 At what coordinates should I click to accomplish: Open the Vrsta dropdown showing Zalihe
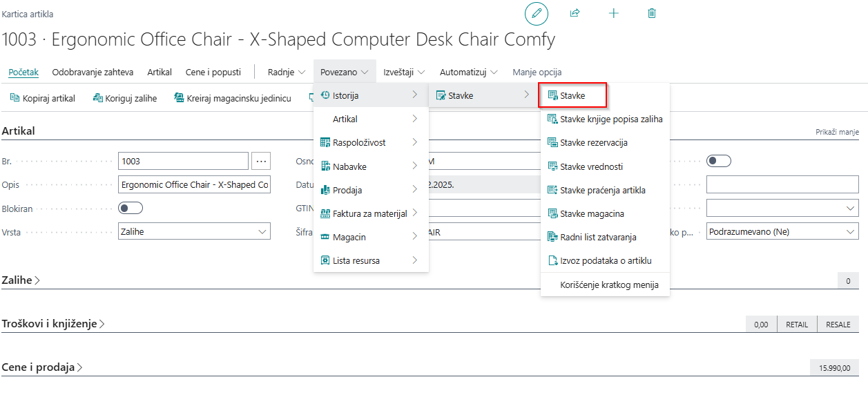[194, 232]
